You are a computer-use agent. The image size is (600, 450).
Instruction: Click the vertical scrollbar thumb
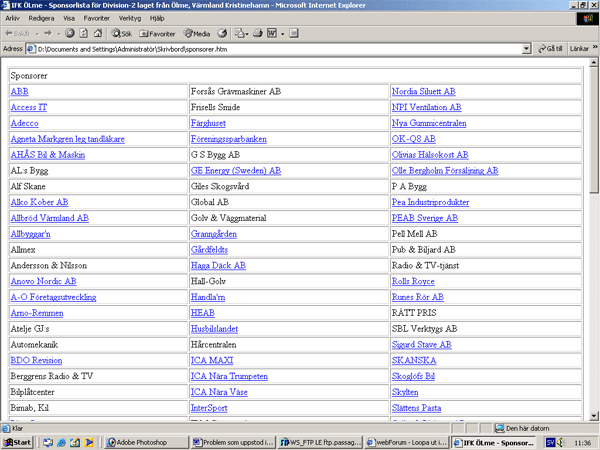tap(594, 130)
